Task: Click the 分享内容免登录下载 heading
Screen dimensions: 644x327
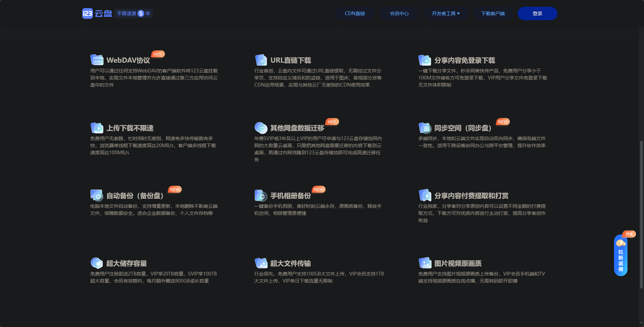Action: [465, 60]
